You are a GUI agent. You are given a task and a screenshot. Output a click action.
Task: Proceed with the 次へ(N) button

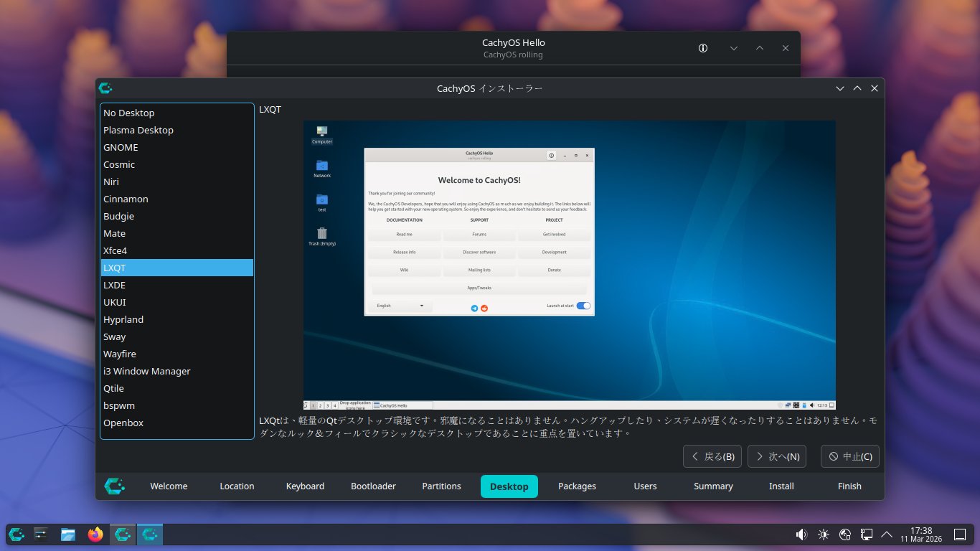pyautogui.click(x=777, y=456)
